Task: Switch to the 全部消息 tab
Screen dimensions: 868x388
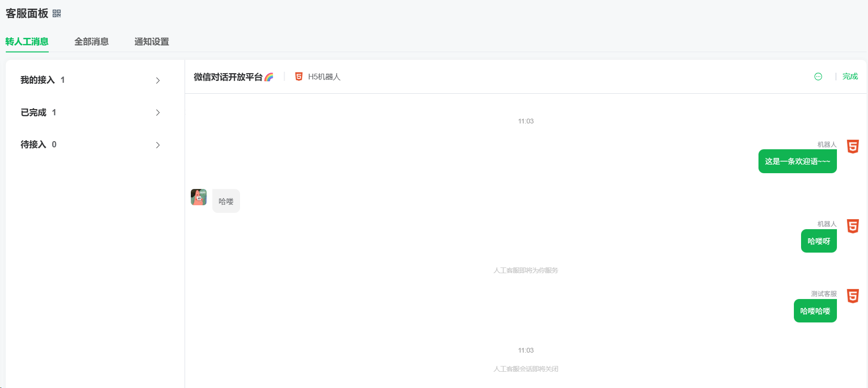Action: tap(91, 42)
